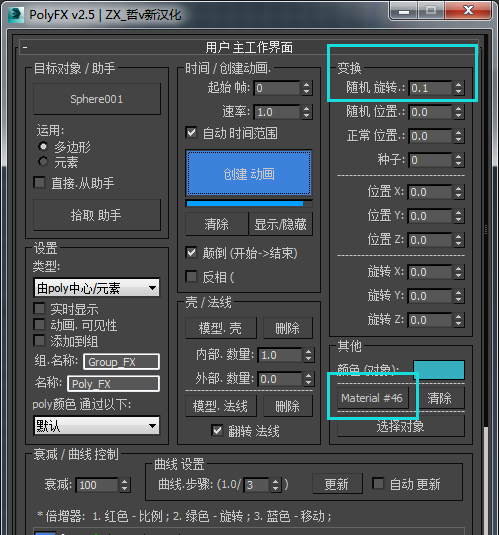
Task: Click the PolyFX app icon in title bar
Action: pyautogui.click(x=15, y=14)
